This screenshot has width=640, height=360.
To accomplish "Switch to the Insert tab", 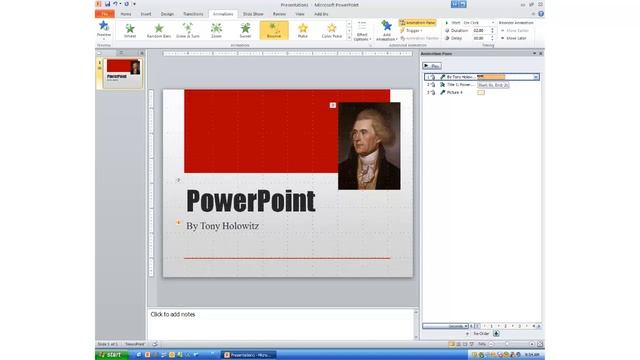I will click(x=146, y=14).
